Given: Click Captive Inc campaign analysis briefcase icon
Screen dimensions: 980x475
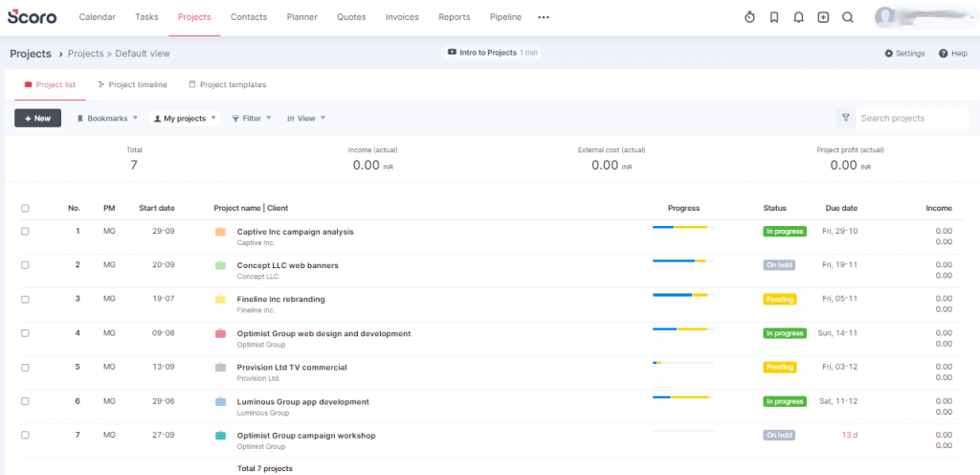Looking at the screenshot, I should [220, 232].
